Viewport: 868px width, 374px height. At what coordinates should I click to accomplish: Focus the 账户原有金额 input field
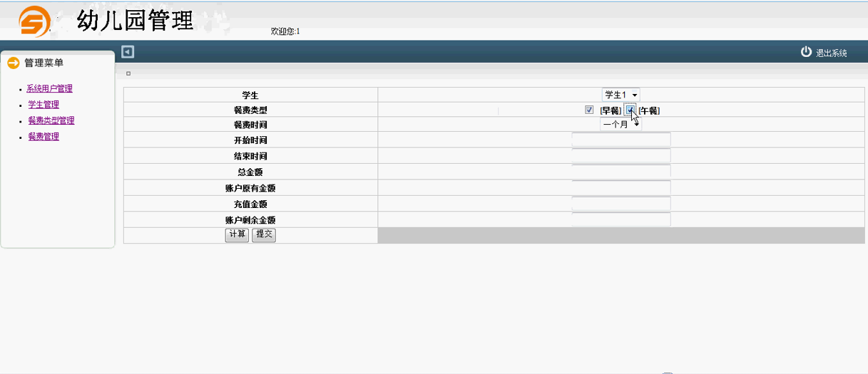click(621, 187)
